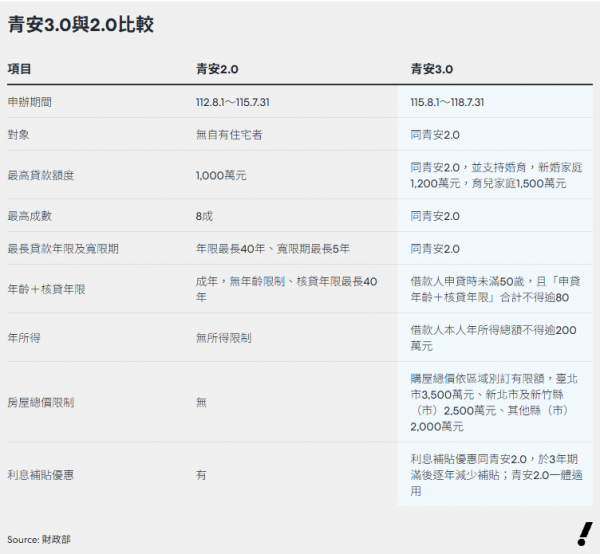Image resolution: width=600 pixels, height=554 pixels.
Task: Select the 利息補貼優惠 row label
Action: tap(41, 475)
